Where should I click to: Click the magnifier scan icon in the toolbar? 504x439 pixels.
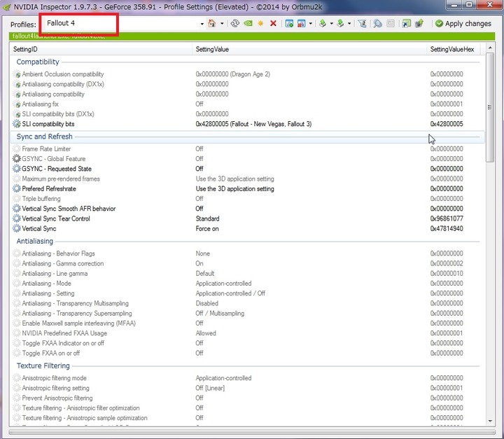(378, 23)
